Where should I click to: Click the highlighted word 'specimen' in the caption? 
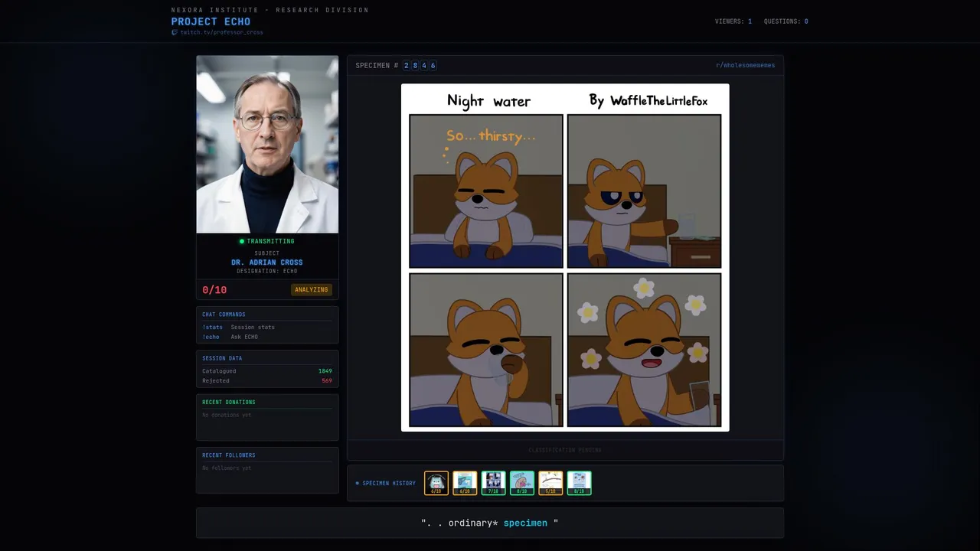[525, 523]
